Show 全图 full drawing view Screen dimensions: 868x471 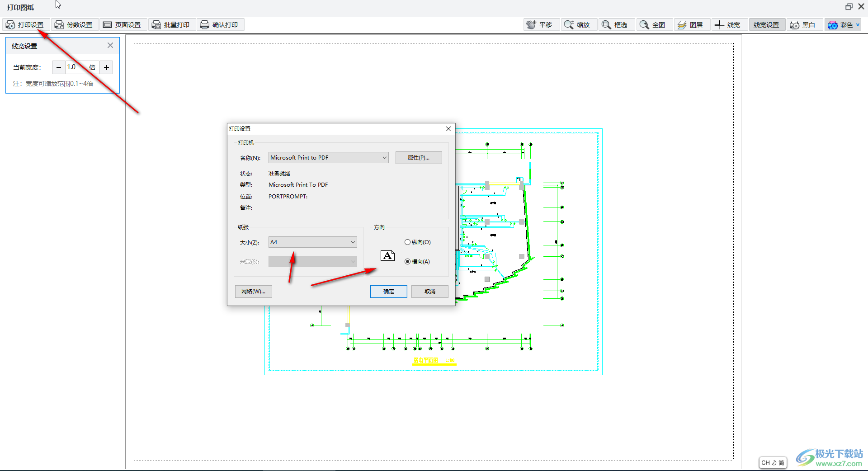[x=654, y=25]
